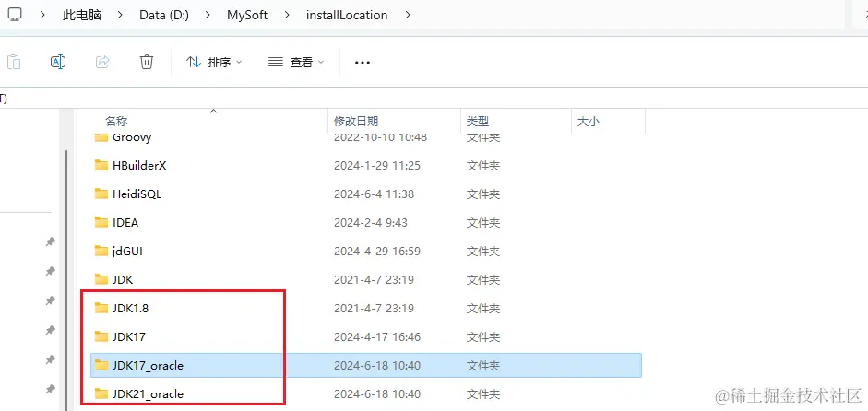Click the JDK folder icon
Viewport: 868px width, 411px height.
pyautogui.click(x=101, y=279)
